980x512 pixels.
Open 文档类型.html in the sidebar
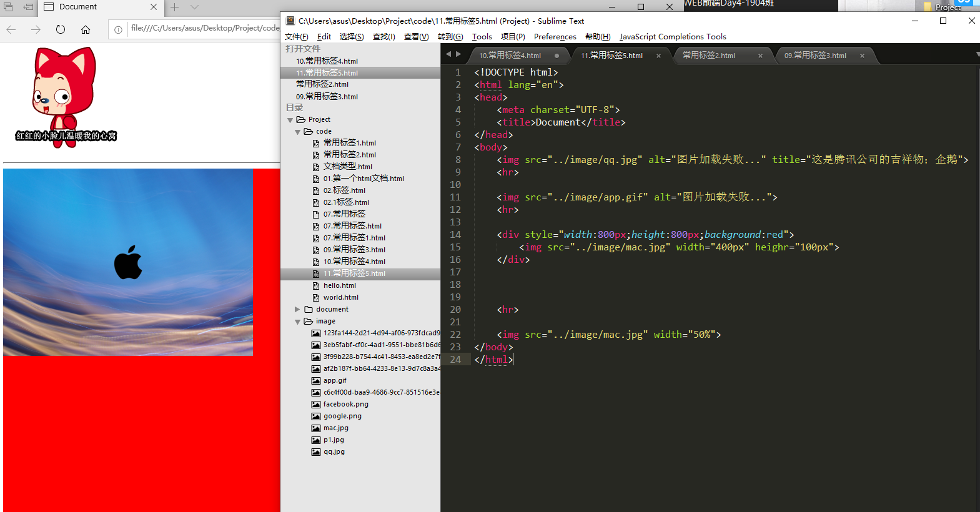347,167
